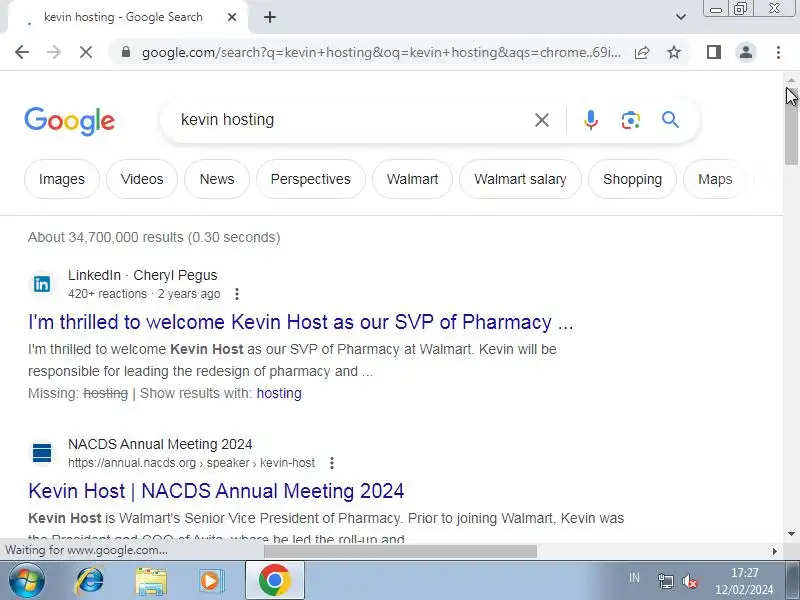Switch to Shopping results
This screenshot has height=600, width=800.
click(x=632, y=179)
